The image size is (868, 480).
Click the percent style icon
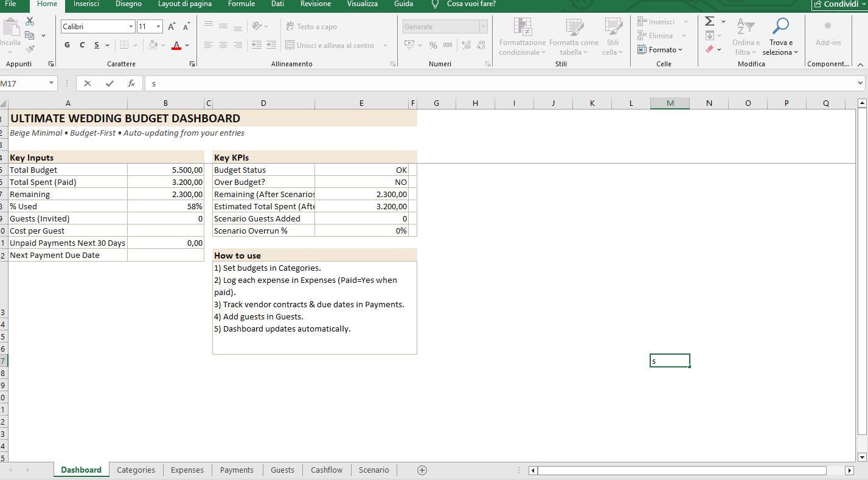pyautogui.click(x=433, y=45)
